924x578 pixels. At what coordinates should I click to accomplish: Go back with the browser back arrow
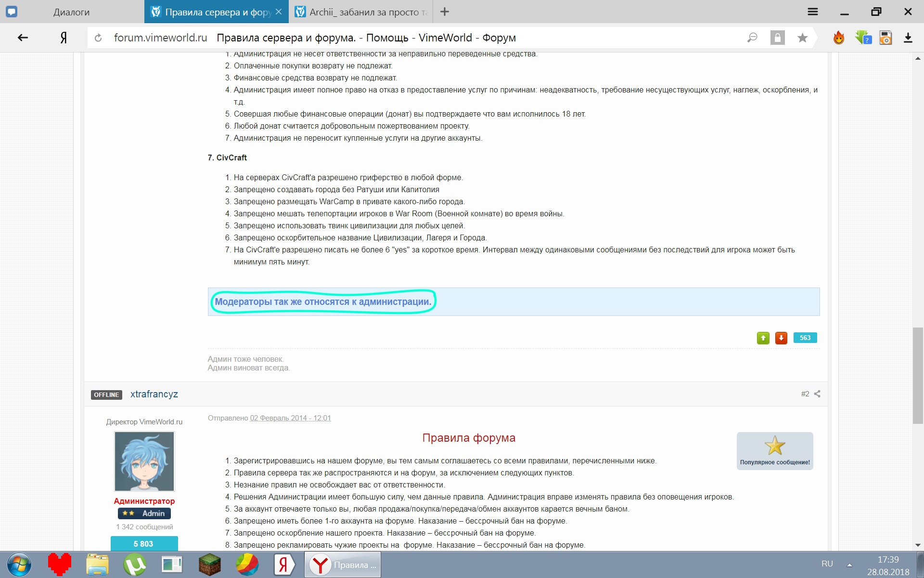(23, 38)
